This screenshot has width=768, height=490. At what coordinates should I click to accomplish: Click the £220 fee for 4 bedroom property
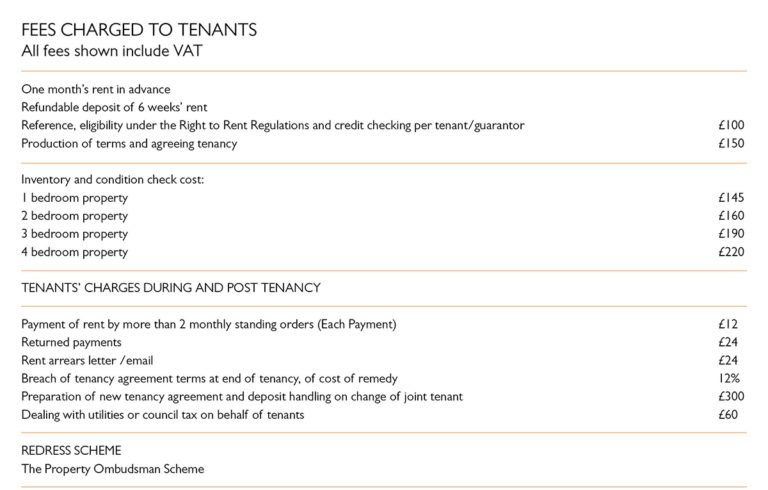point(731,252)
